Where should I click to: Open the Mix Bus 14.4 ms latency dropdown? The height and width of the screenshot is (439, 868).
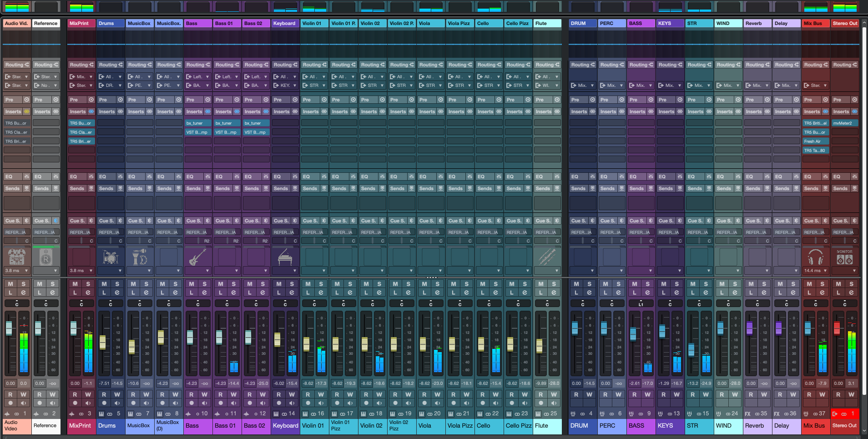[x=815, y=271]
